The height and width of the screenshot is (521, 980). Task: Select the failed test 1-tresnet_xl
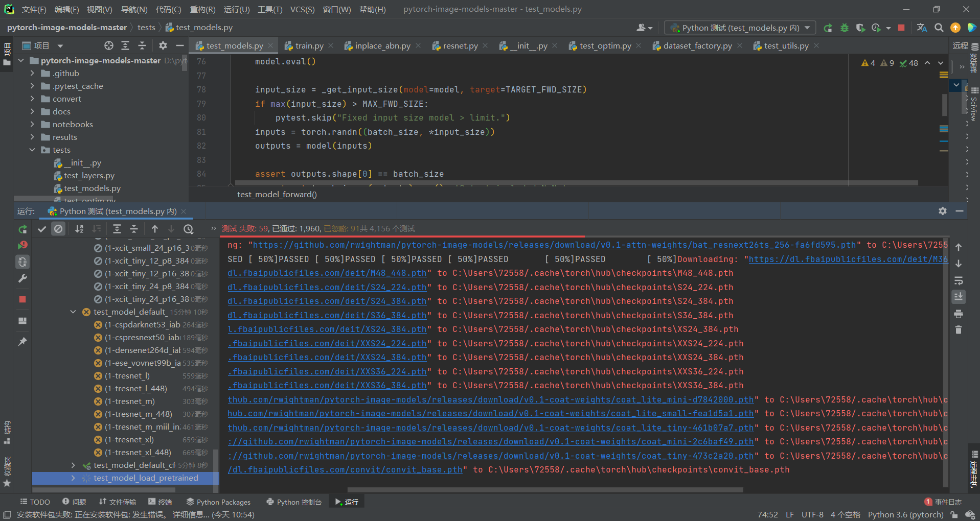[x=129, y=439]
